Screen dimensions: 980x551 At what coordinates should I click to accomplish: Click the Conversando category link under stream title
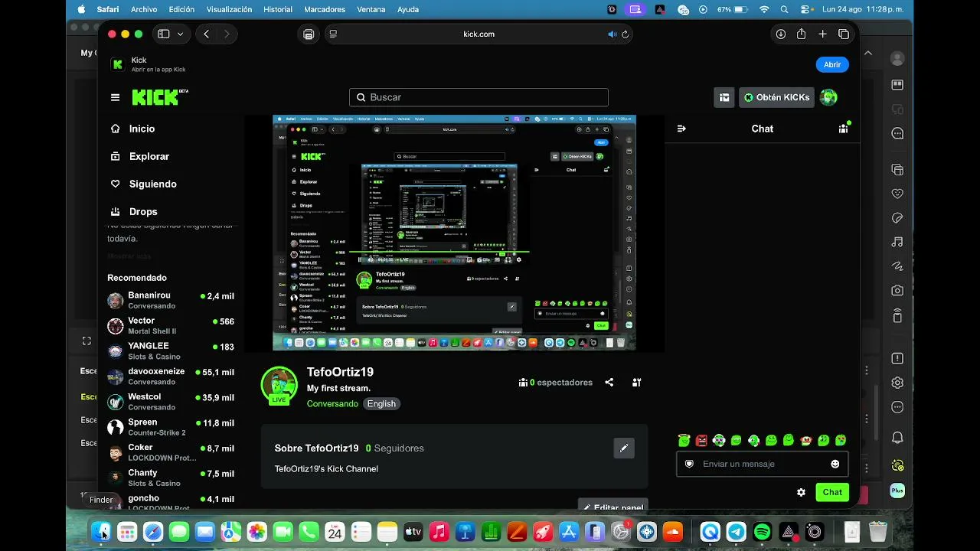[332, 404]
